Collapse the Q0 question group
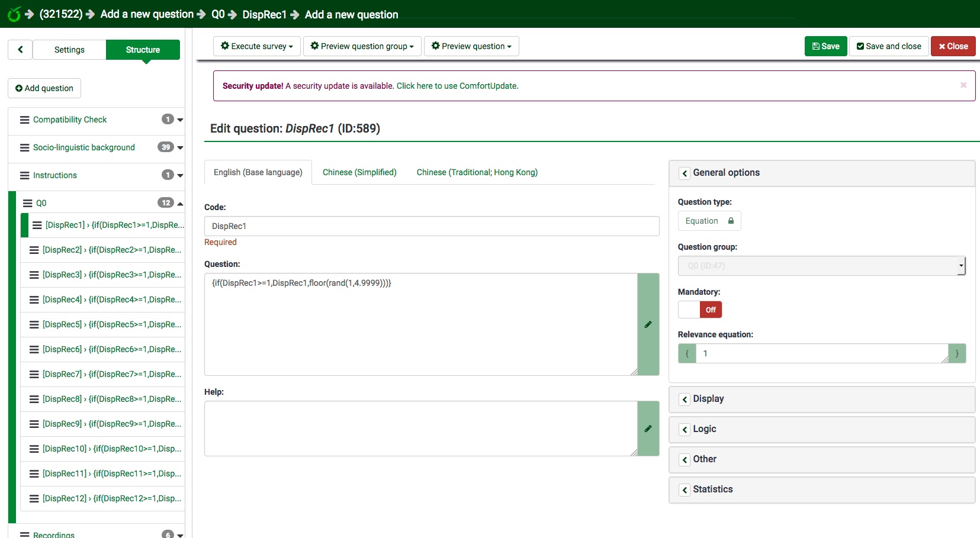 point(180,203)
